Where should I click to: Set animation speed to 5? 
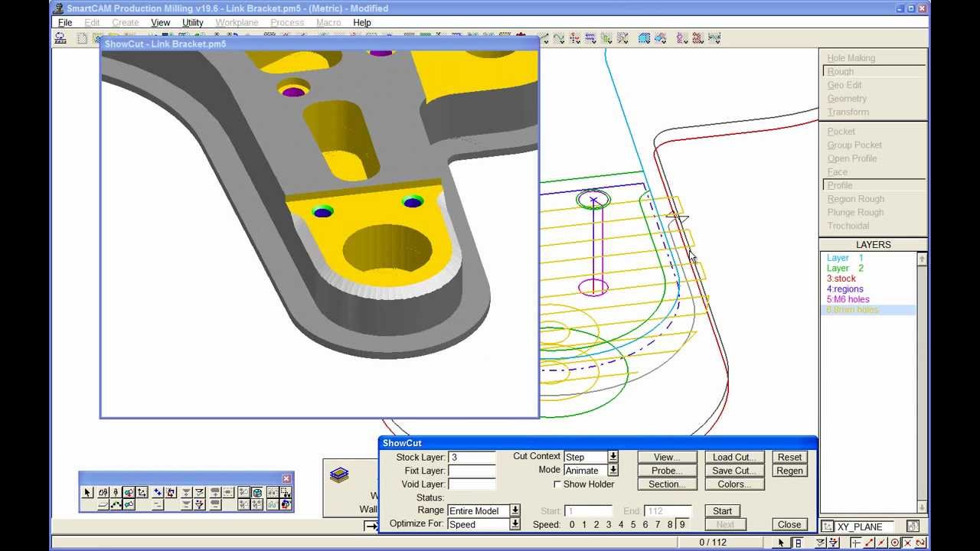pyautogui.click(x=633, y=524)
